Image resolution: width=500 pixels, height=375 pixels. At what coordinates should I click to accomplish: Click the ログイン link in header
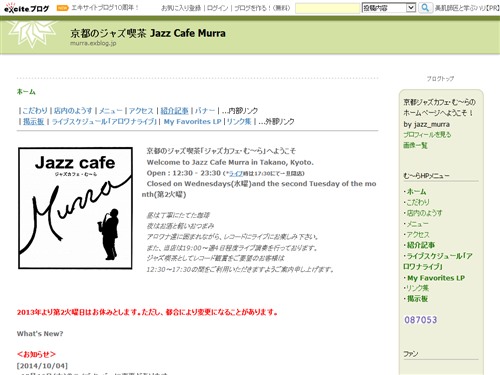pos(218,8)
